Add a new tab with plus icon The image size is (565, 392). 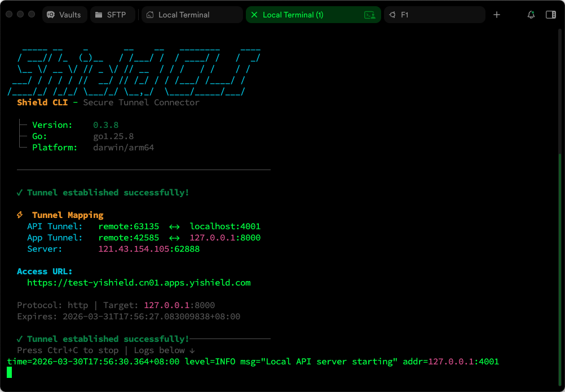point(497,15)
